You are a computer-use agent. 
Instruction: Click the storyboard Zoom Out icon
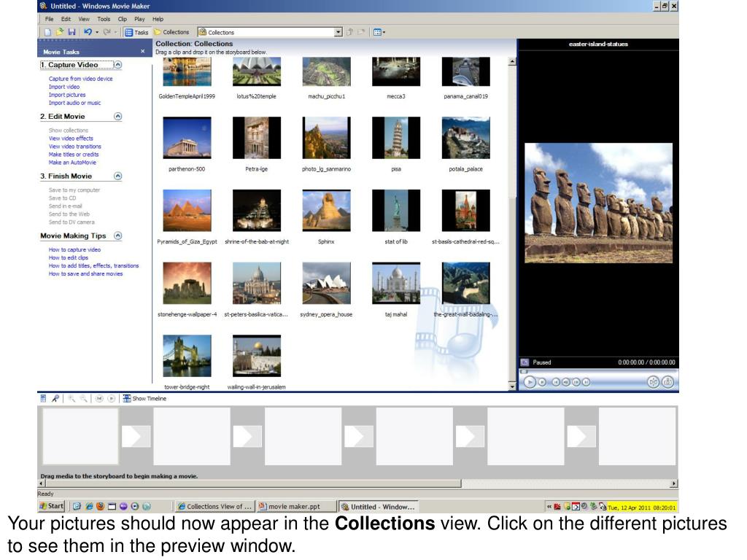pos(83,399)
